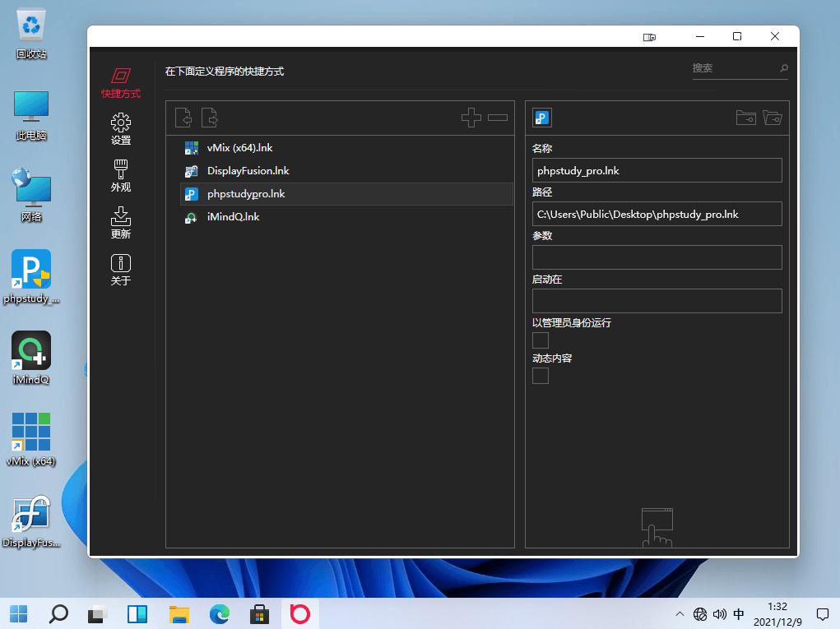Click the volume speaker tray icon
Screen dimensions: 840x629
[x=719, y=614]
